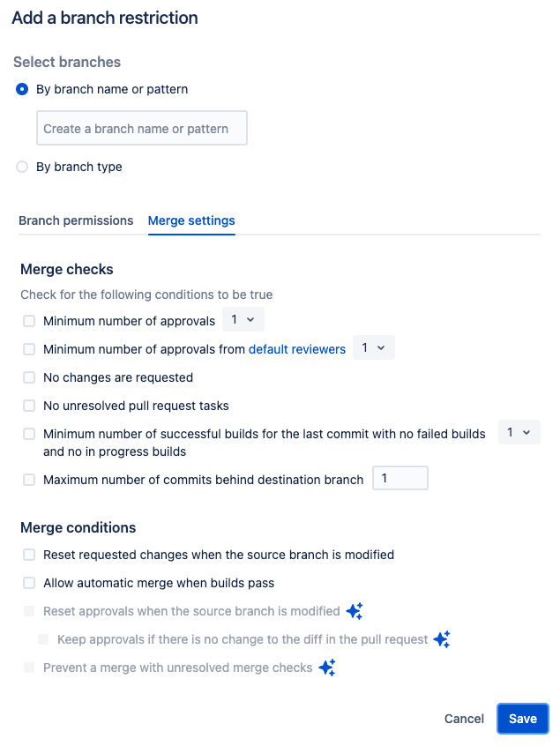Click the maximum commits behind number field
This screenshot has width=560, height=746.
pos(400,479)
